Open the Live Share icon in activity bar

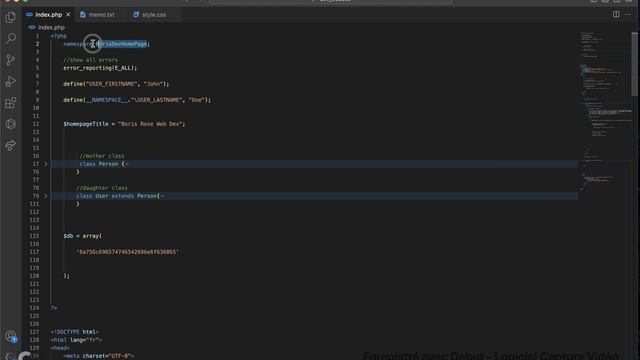11,145
